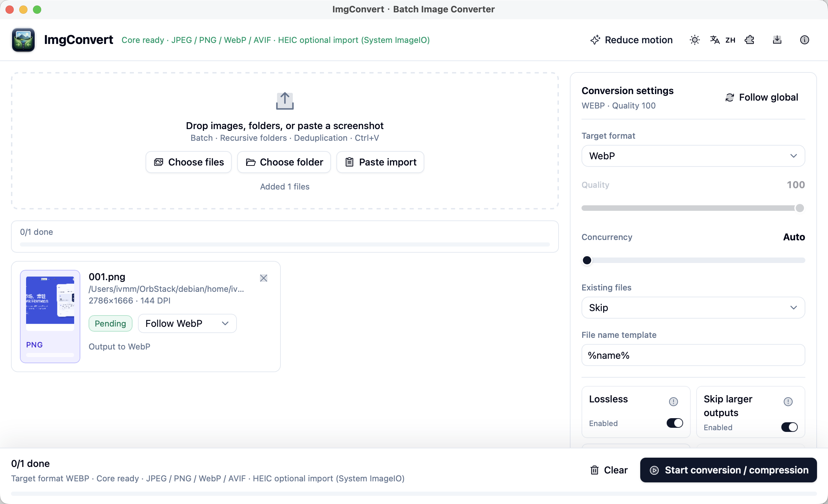Click the red close window button
The width and height of the screenshot is (828, 504).
[x=10, y=10]
